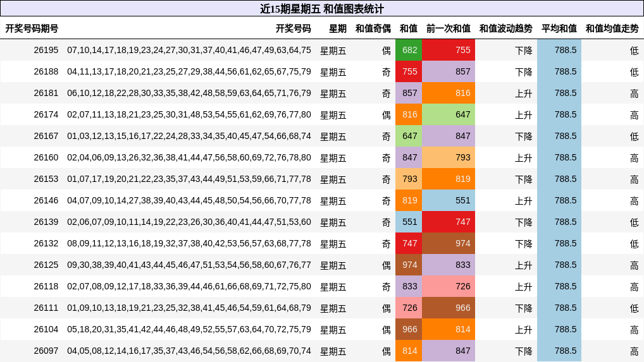Click the 和值奇偶 column header
This screenshot has height=362, width=644.
click(x=373, y=28)
